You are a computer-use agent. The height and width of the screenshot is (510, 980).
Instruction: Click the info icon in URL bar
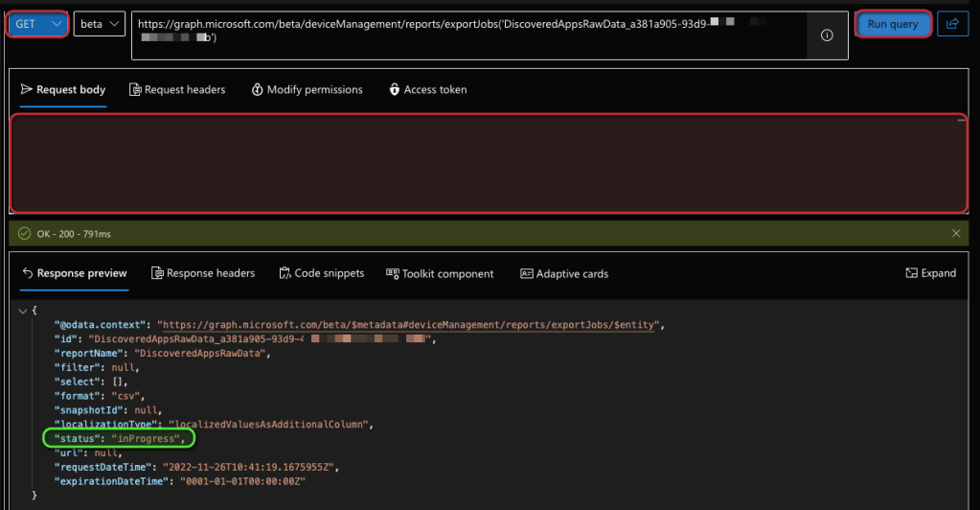tap(827, 35)
